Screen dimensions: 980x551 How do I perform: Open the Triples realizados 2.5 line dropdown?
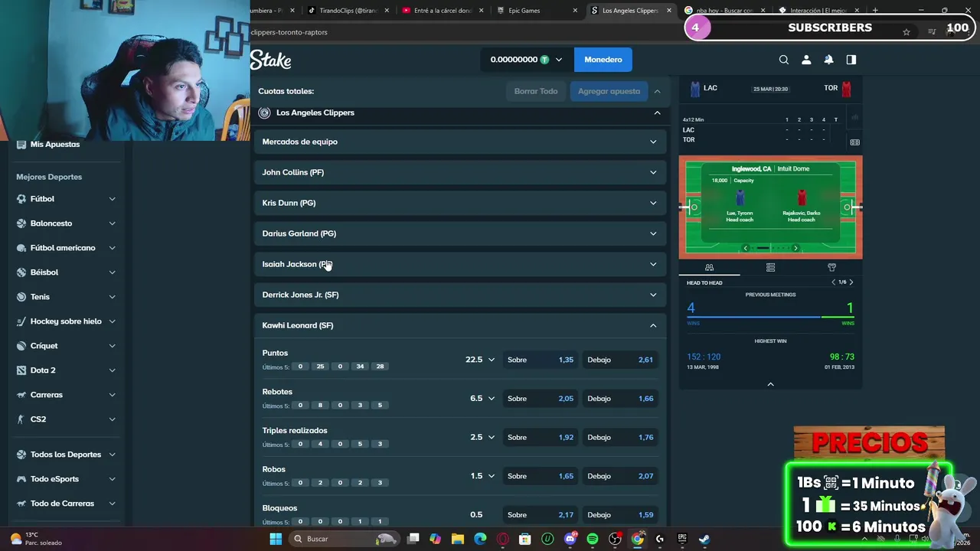(x=482, y=437)
